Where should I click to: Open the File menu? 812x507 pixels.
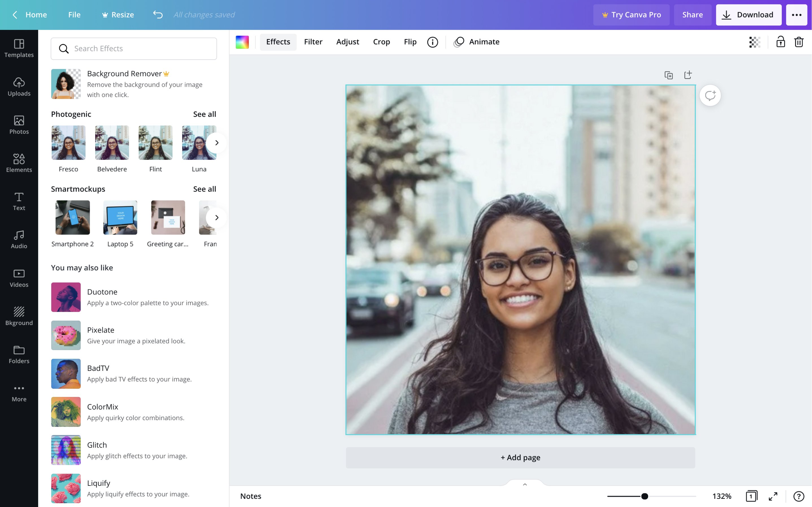point(74,15)
